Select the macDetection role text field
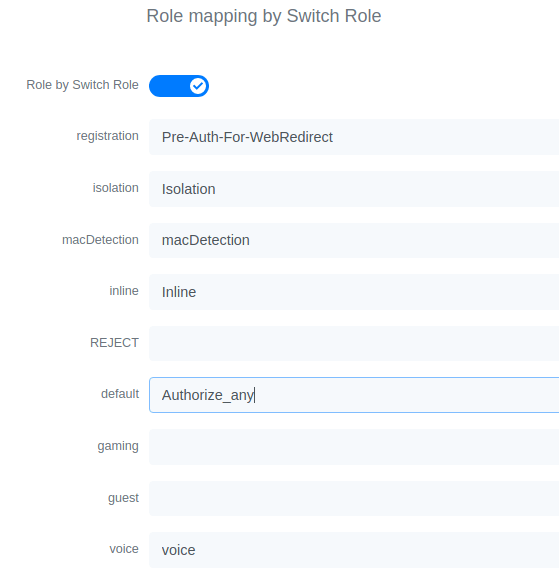The image size is (559, 570). [x=354, y=240]
